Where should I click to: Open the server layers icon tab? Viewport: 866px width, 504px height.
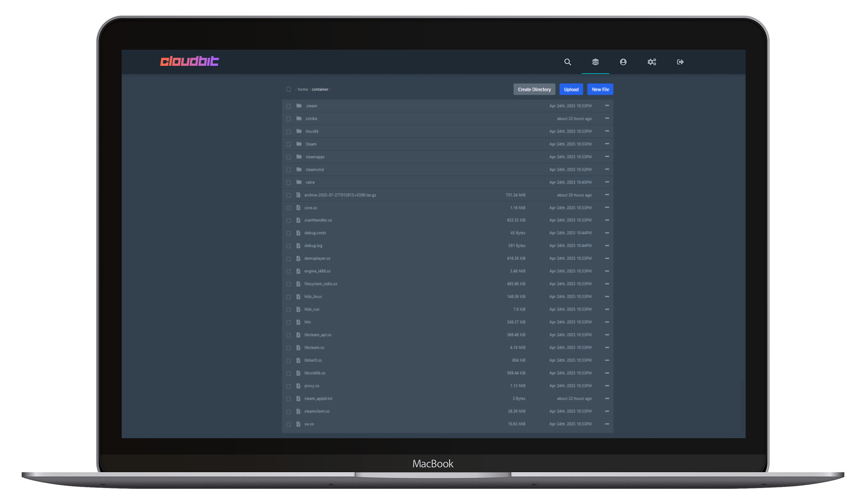click(x=595, y=62)
